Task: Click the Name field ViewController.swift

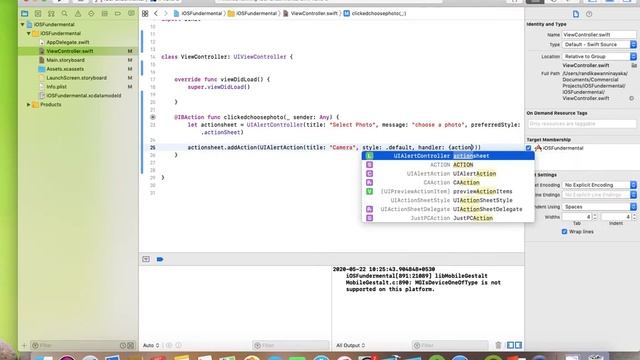Action: pyautogui.click(x=599, y=35)
